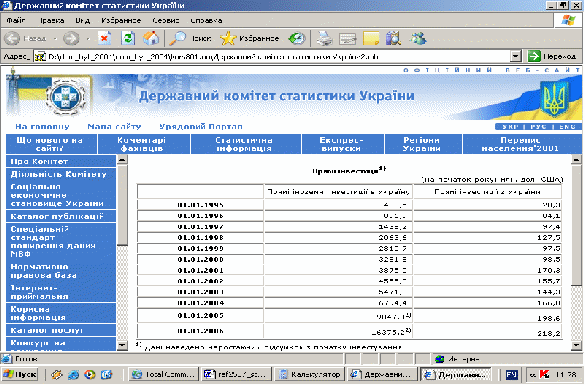Click the research book toolbar icon
The width and height of the screenshot is (585, 385).
(393, 38)
